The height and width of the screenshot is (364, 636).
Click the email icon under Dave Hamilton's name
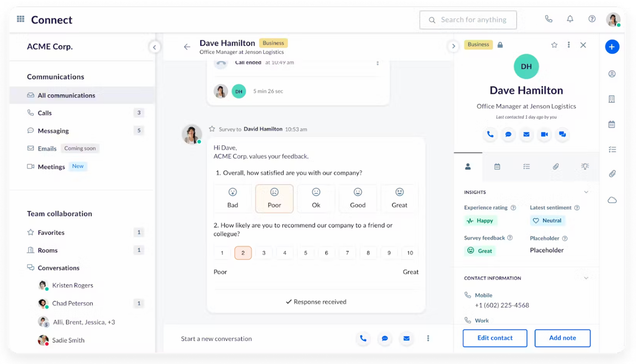[x=526, y=134]
